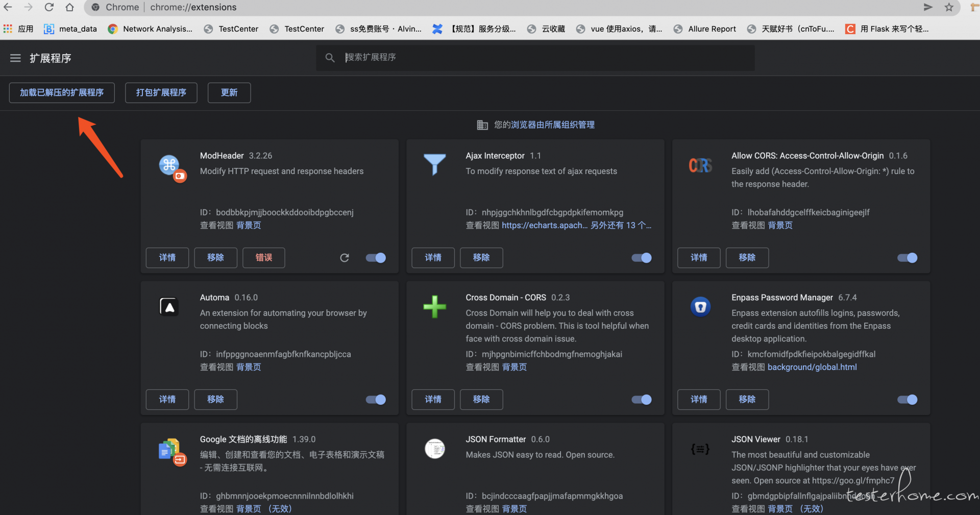Viewport: 980px width, 515px height.
Task: Open Enpass Password Manager 详情
Action: 699,400
